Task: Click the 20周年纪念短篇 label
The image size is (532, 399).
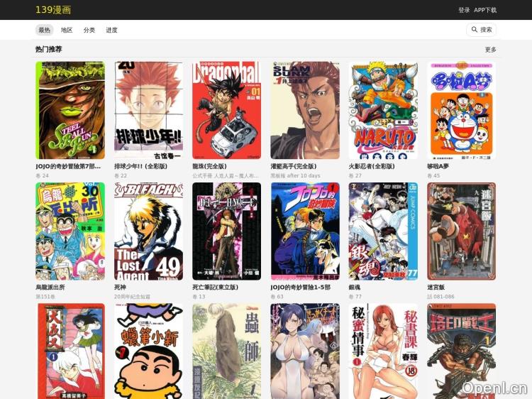Action: click(133, 297)
